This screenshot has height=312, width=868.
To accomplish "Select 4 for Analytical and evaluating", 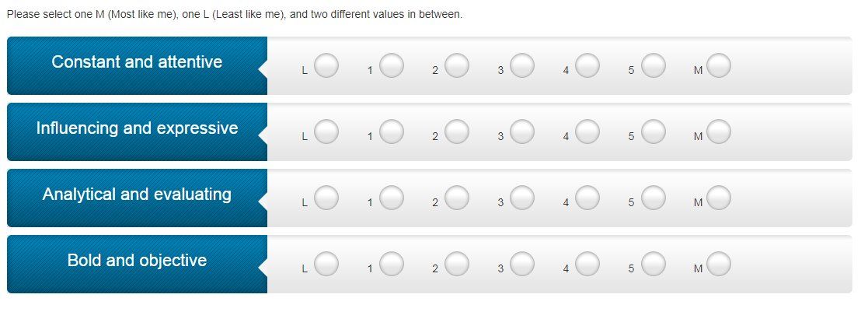I will click(587, 198).
